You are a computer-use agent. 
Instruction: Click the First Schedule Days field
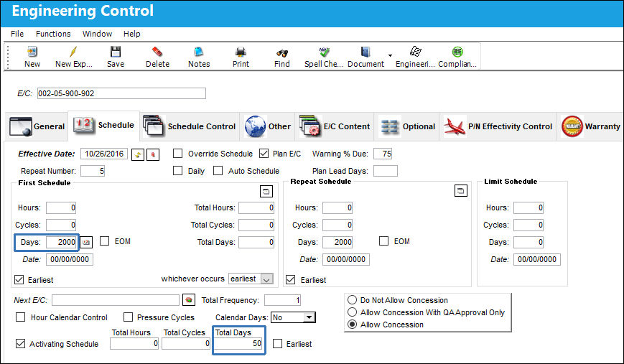[61, 242]
